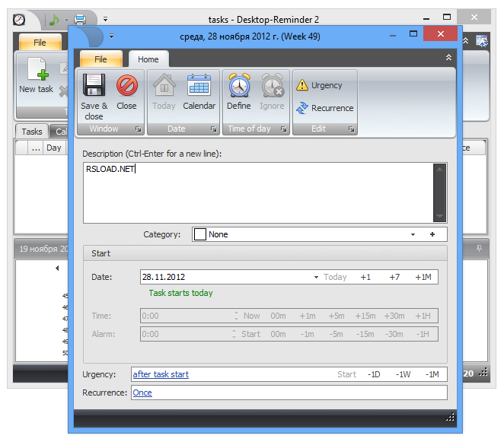Click Time spinner stepper
Image resolution: width=504 pixels, height=445 pixels.
(x=237, y=316)
